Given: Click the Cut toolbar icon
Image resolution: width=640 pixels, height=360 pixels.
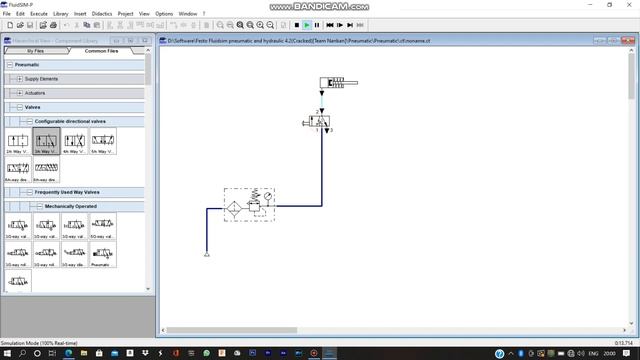Looking at the screenshot, I should tap(76, 25).
